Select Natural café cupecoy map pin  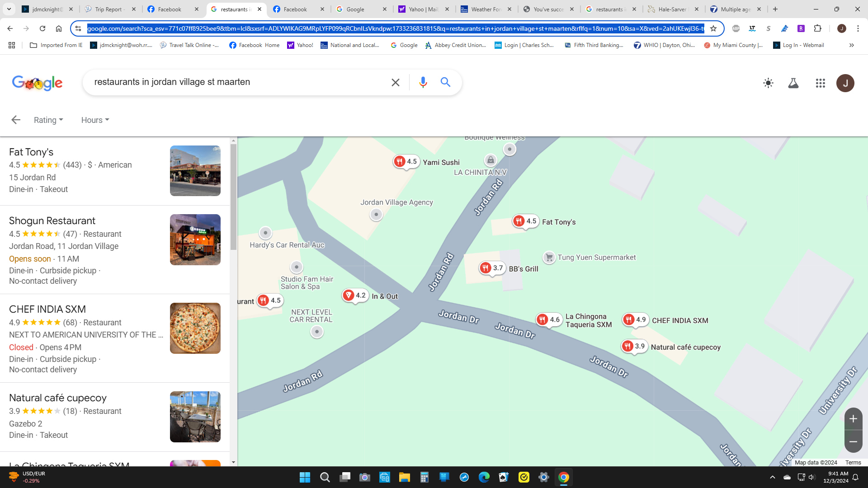point(634,346)
